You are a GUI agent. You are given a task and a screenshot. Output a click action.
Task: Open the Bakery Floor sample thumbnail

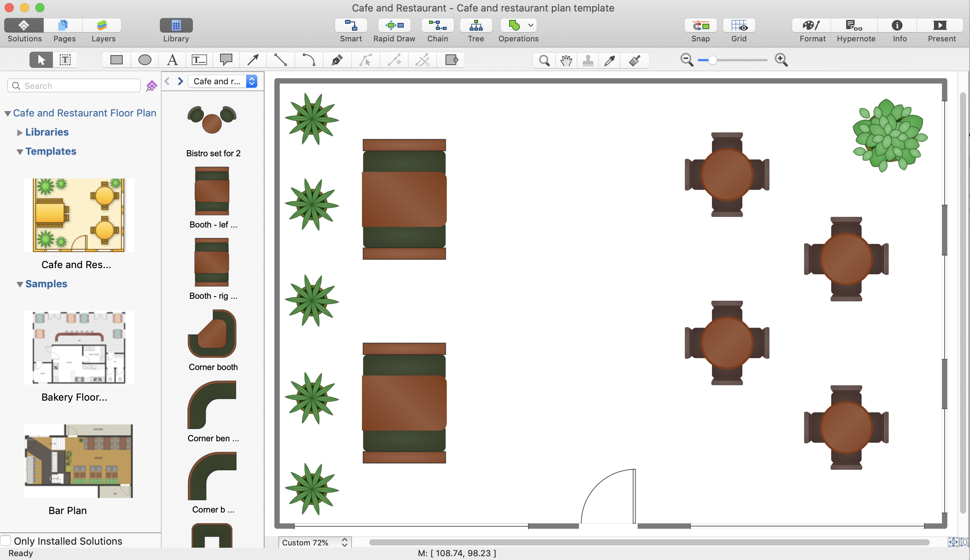(x=79, y=347)
